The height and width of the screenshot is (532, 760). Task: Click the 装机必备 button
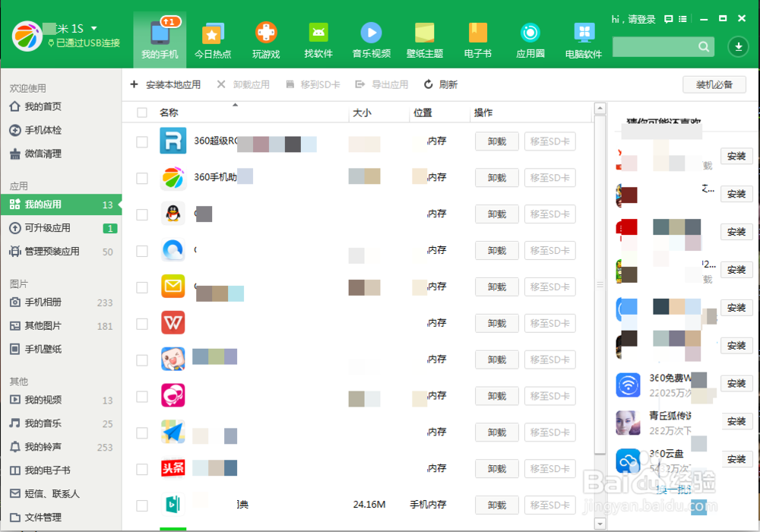click(714, 85)
